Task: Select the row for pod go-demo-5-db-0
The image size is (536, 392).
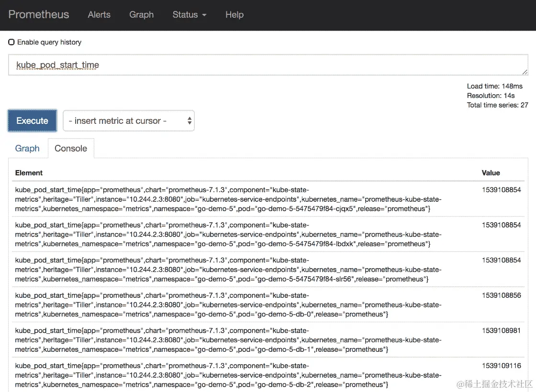Action: point(268,305)
